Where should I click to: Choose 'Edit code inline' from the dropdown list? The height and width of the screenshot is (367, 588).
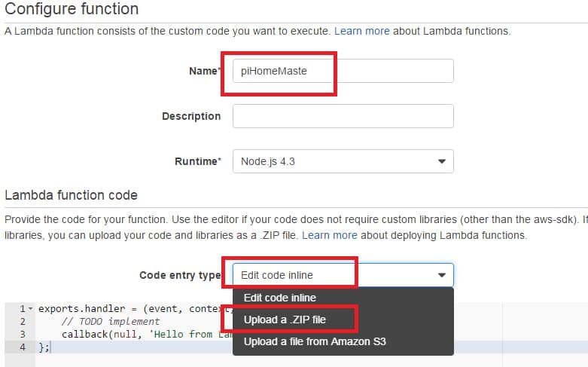[279, 298]
